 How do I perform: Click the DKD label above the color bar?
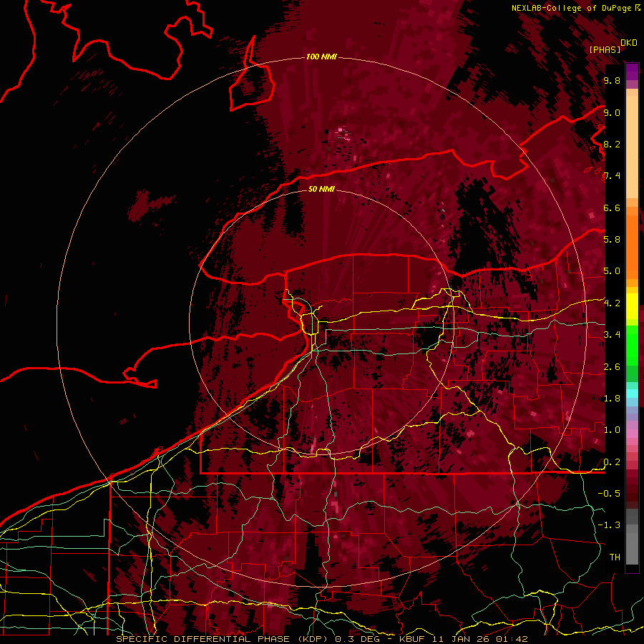coord(628,43)
